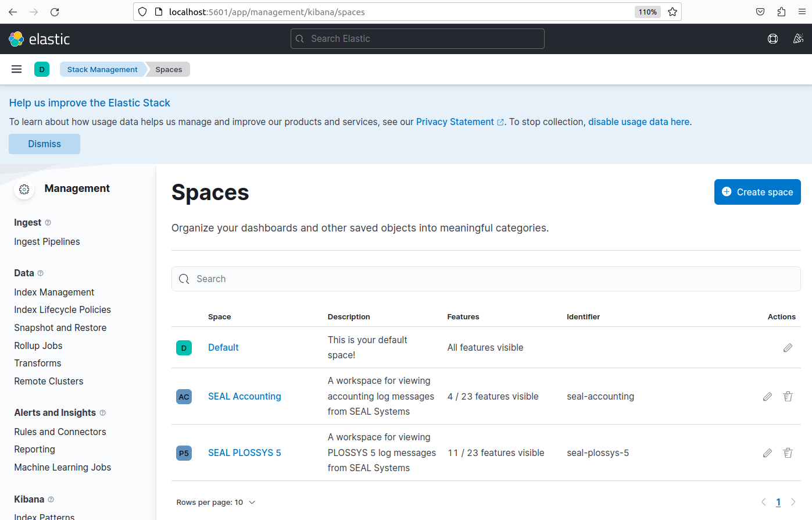
Task: Open the SEAL Accounting space
Action: (x=244, y=396)
